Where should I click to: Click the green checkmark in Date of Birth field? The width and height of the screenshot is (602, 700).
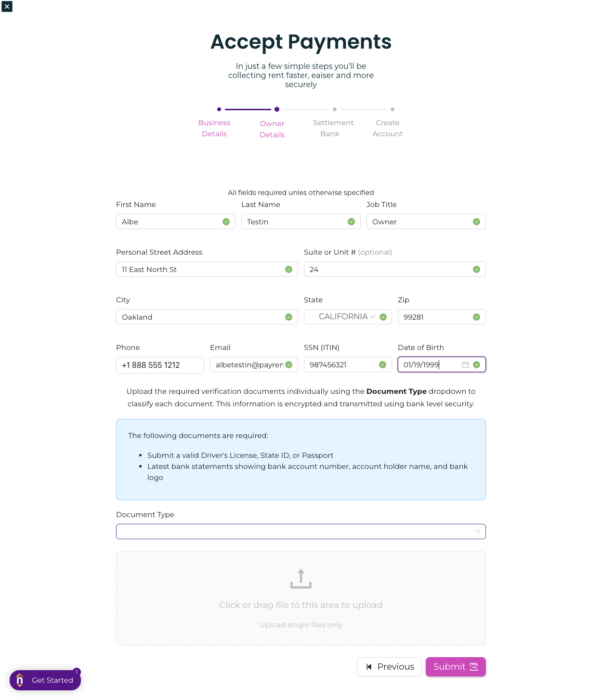coord(476,364)
